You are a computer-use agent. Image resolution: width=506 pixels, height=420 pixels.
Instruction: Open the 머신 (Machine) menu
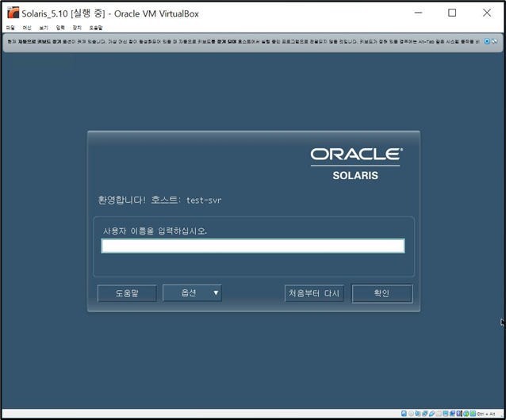(x=27, y=28)
